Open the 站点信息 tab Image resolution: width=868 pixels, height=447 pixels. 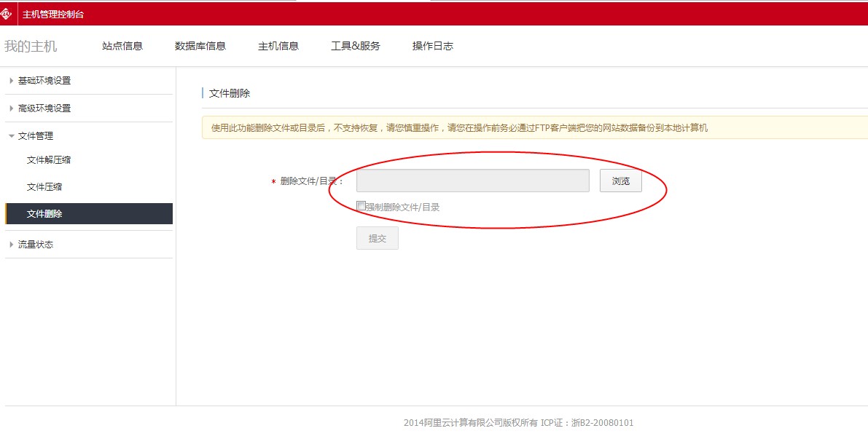pos(122,46)
